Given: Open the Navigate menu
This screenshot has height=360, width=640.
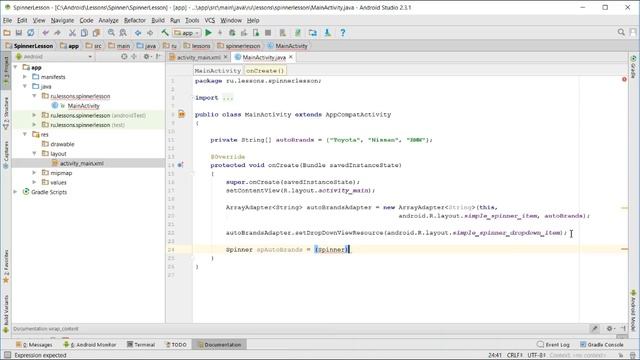Looking at the screenshot, I should click(62, 20).
